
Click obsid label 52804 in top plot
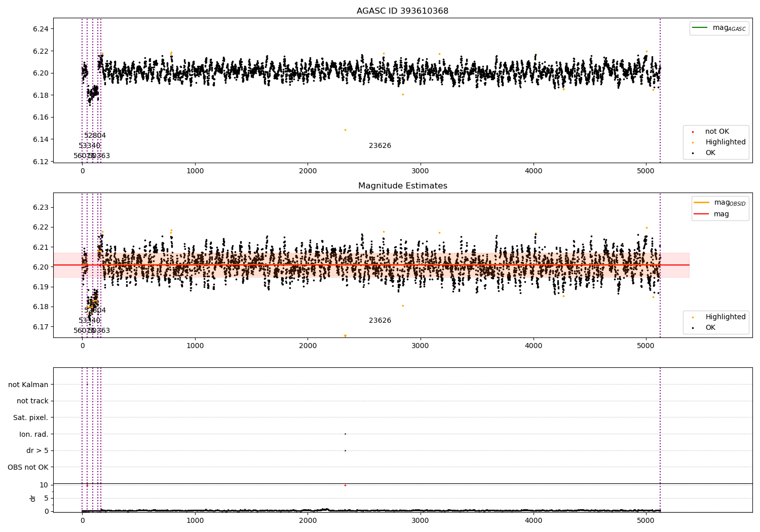(95, 136)
